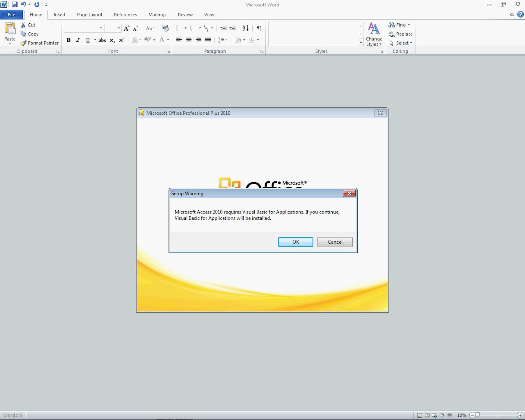525x420 pixels.
Task: Click the Word Help question mark
Action: [x=520, y=14]
